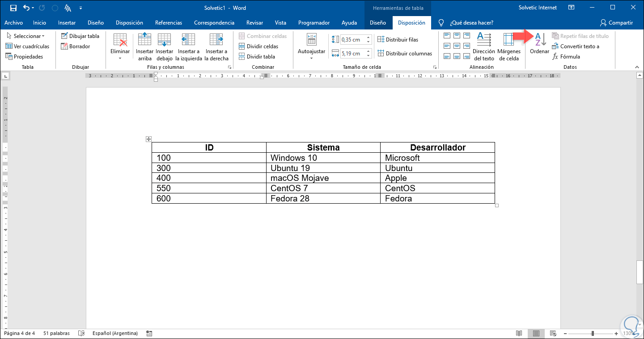This screenshot has height=339, width=644.
Task: Click the zoom slider handle
Action: click(593, 333)
